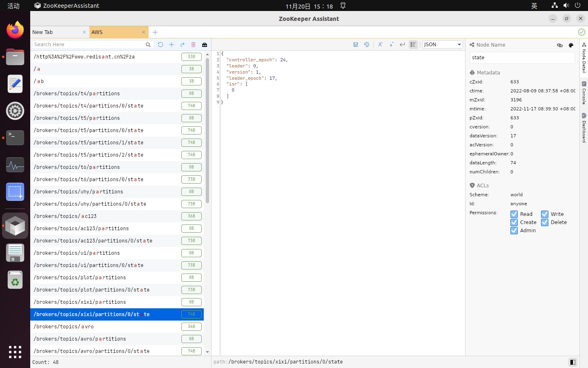Add a new connection tab with plus
This screenshot has width=588, height=368.
(x=155, y=32)
